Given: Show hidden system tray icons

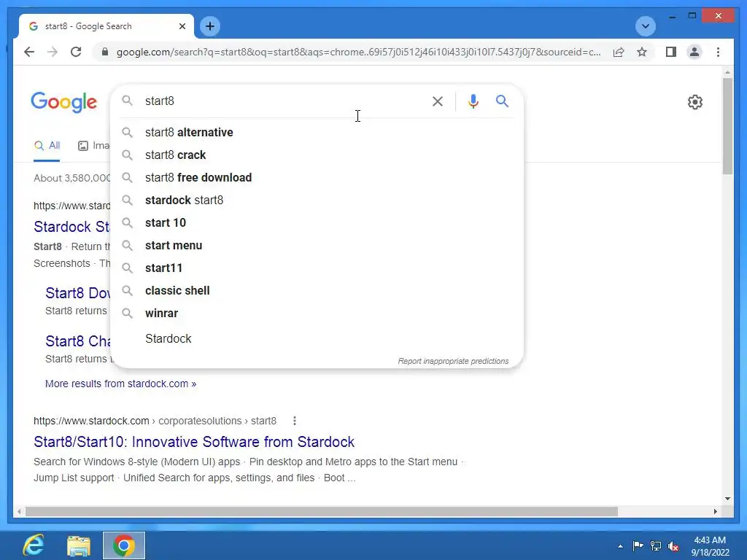Looking at the screenshot, I should point(620,546).
